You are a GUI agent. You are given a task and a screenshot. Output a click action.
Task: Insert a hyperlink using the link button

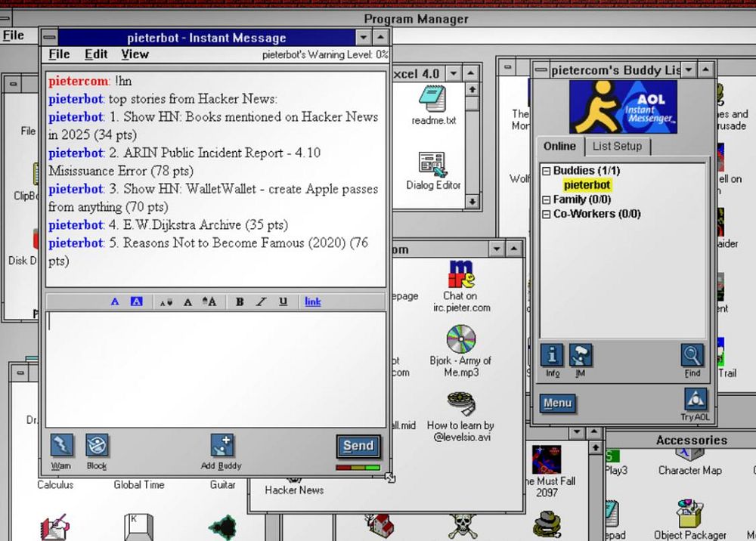[313, 301]
